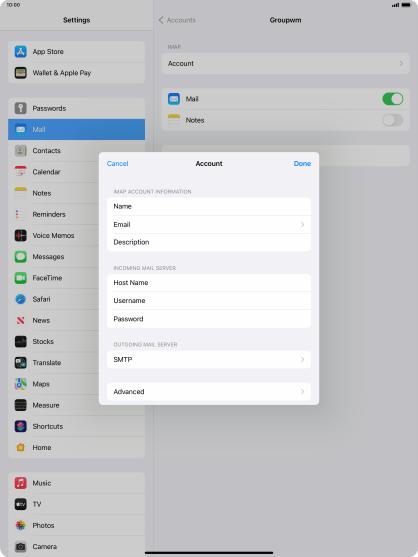Open the Advanced settings row
Viewport: 418px width, 557px height.
(209, 391)
